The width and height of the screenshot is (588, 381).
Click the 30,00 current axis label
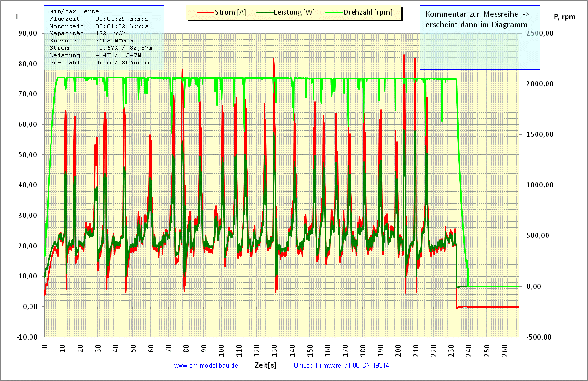tap(27, 216)
